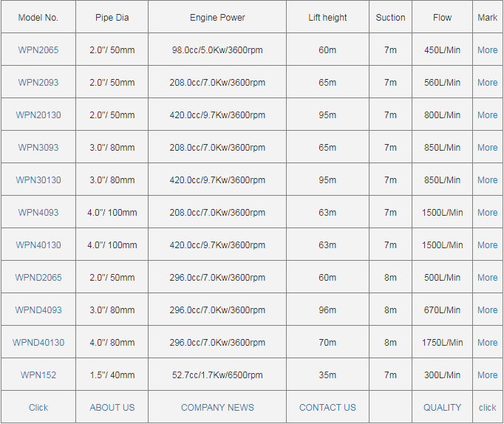Open the WPN40130 model link
This screenshot has height=424, width=504.
pyautogui.click(x=38, y=245)
